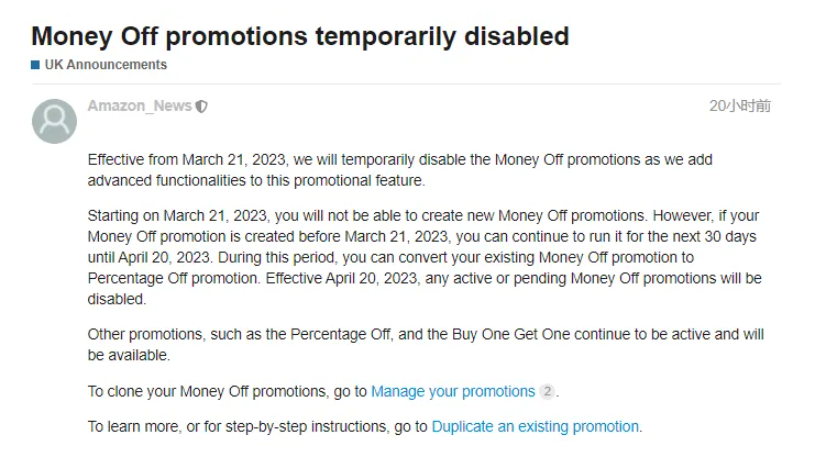830x452 pixels.
Task: Open the Duplicate an existing promotion link
Action: point(535,427)
